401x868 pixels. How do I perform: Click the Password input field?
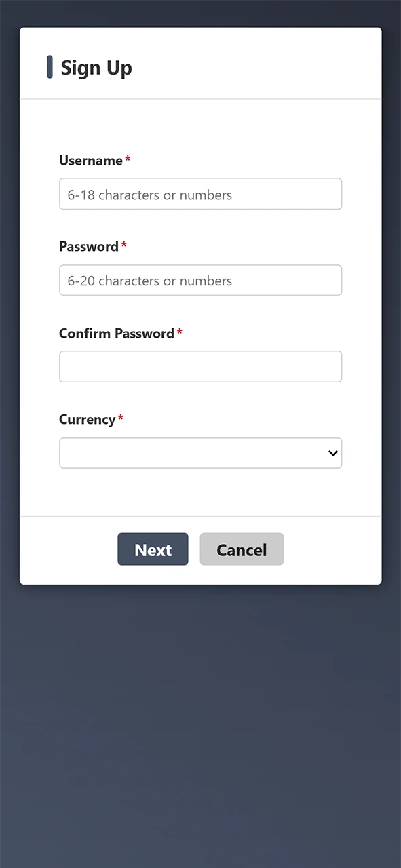coord(200,280)
